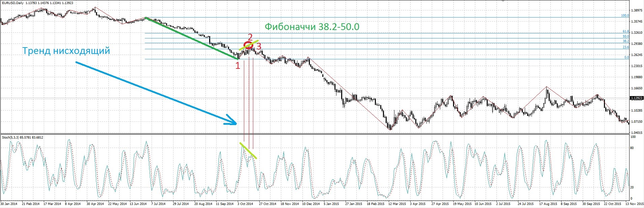The height and width of the screenshot is (208, 644).
Task: Click the 21 Feb 2014 date label
Action: click(30, 204)
